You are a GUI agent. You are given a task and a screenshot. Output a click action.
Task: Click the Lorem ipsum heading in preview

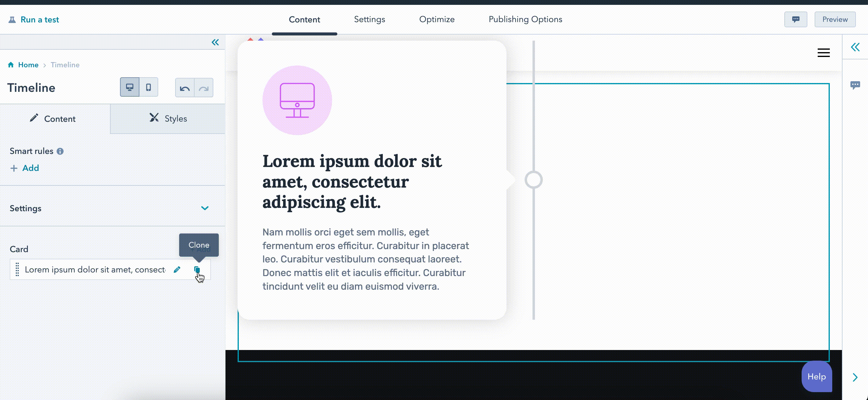point(352,182)
